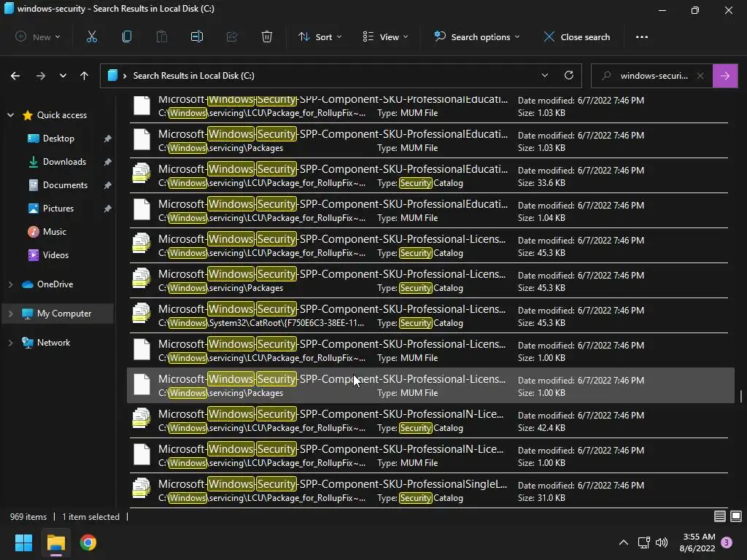This screenshot has height=560, width=747.
Task: Open the recent locations dropdown arrow
Action: (x=63, y=76)
